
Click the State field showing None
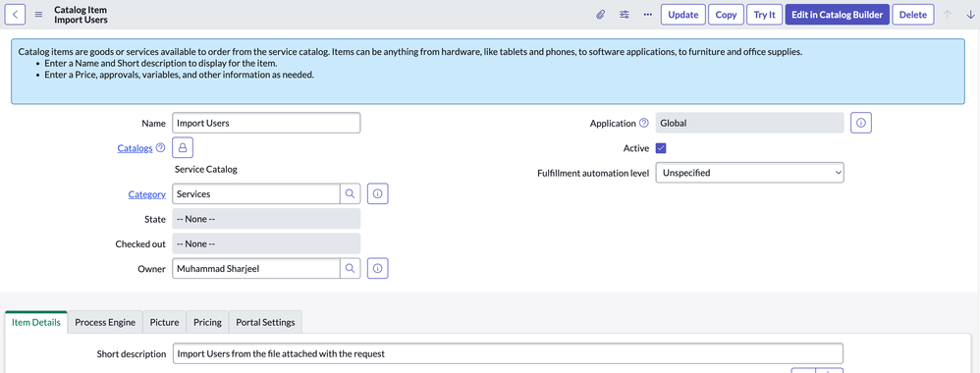266,219
